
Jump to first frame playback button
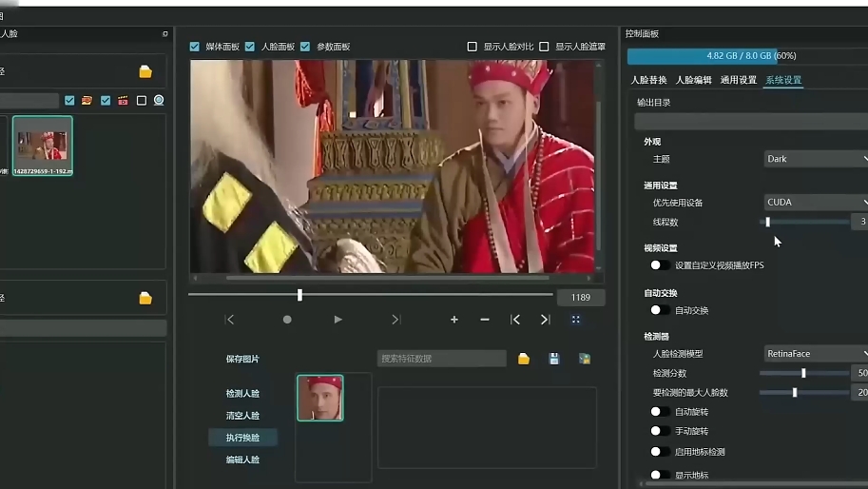pos(230,320)
